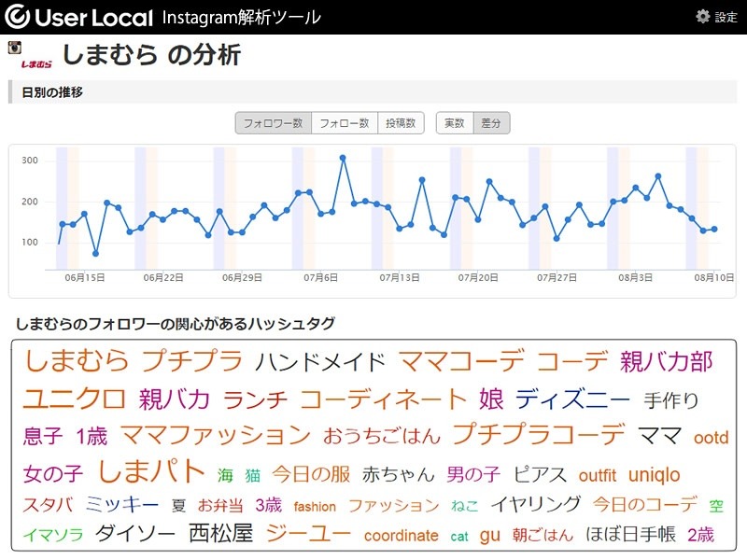Click the 海 hashtag
The image size is (747, 560).
(225, 475)
